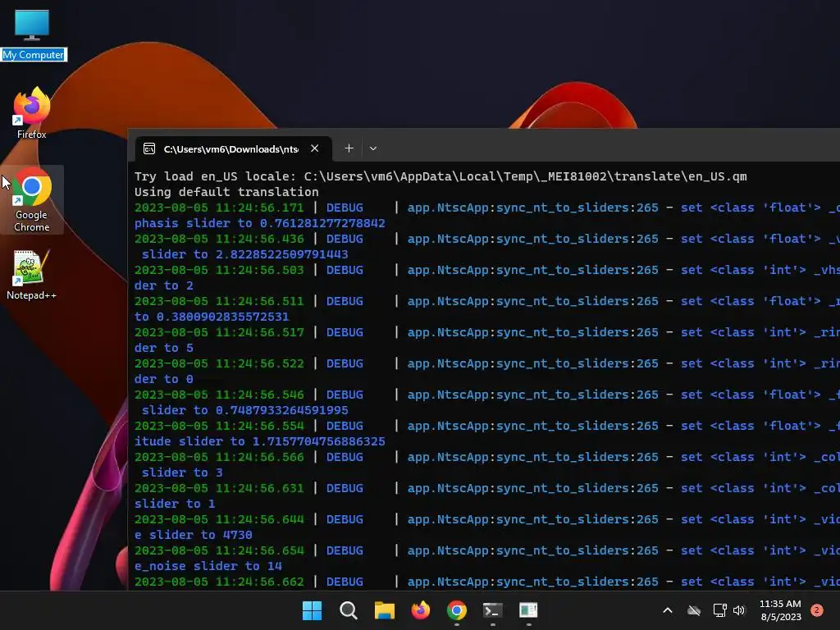Image resolution: width=840 pixels, height=630 pixels.
Task: Select the Google Chrome desktop shortcut
Action: (x=32, y=199)
